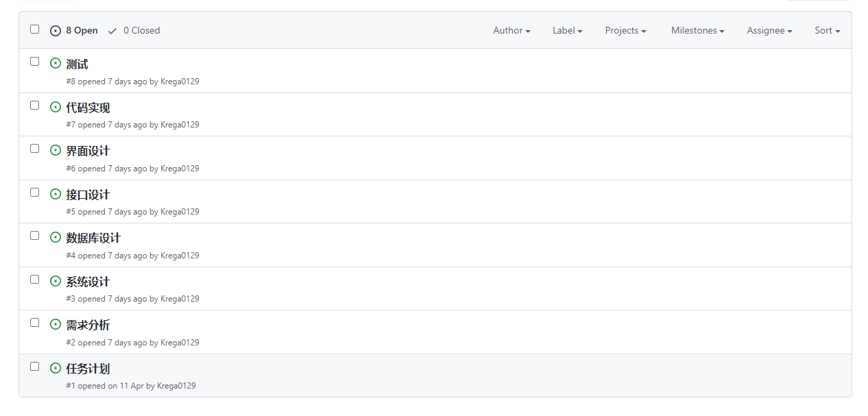Image resolution: width=868 pixels, height=416 pixels.
Task: Open issue titled 任务计划
Action: [88, 369]
